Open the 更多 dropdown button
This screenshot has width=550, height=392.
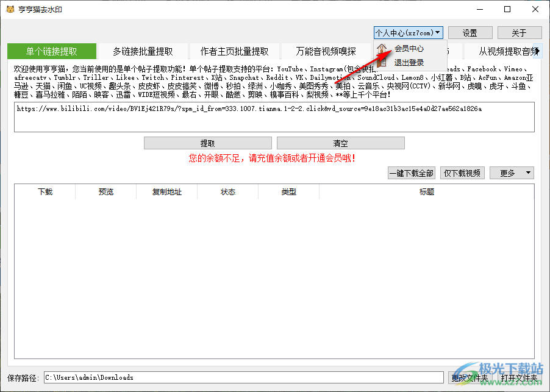click(511, 173)
